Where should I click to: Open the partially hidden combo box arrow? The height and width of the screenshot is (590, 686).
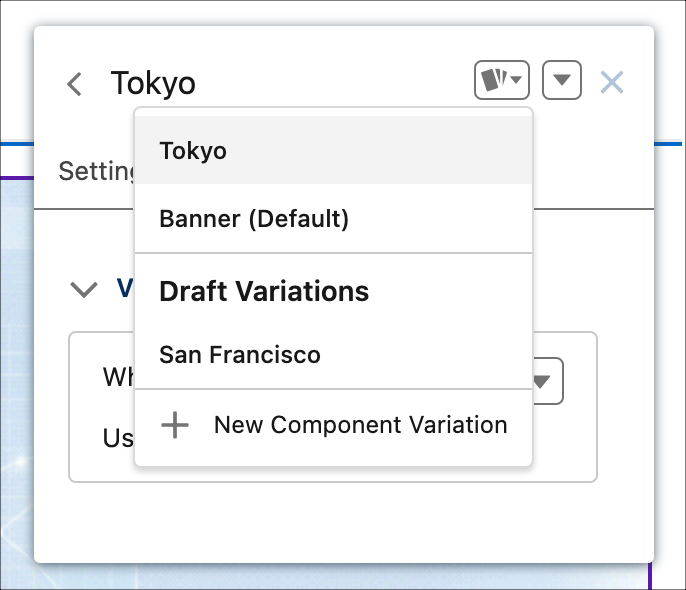click(x=547, y=381)
